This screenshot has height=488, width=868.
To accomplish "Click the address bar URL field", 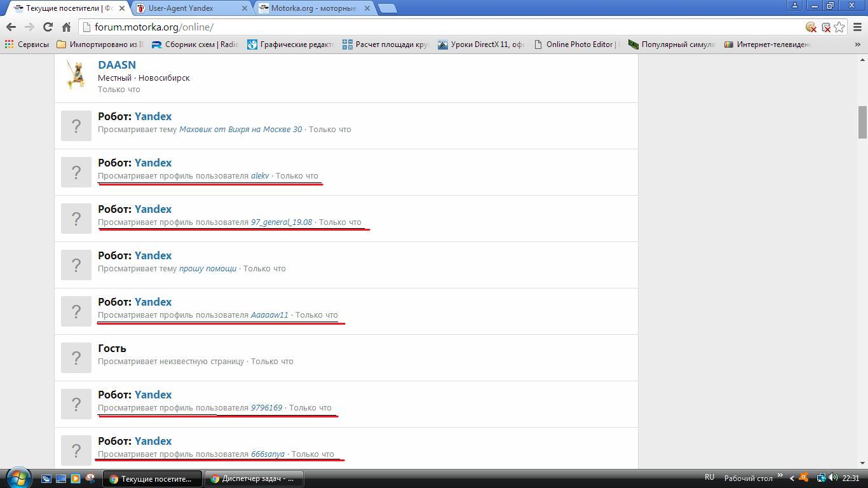I will point(445,27).
